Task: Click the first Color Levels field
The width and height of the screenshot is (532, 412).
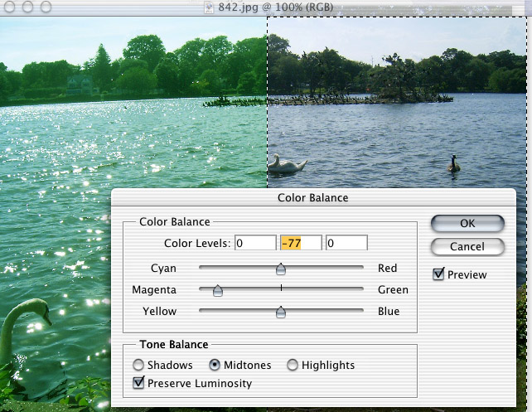Action: [254, 243]
